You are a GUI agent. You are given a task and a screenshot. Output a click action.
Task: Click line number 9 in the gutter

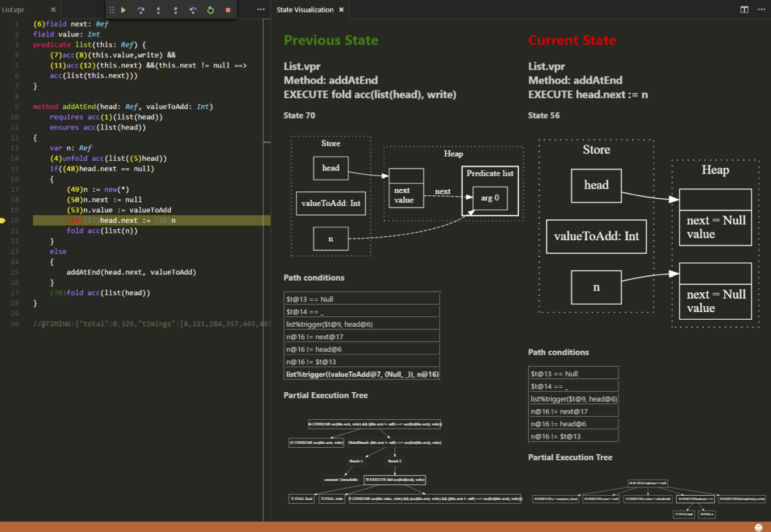pos(16,107)
